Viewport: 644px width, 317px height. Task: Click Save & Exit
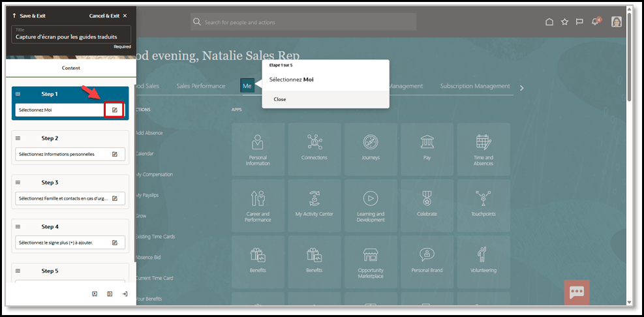pos(29,16)
